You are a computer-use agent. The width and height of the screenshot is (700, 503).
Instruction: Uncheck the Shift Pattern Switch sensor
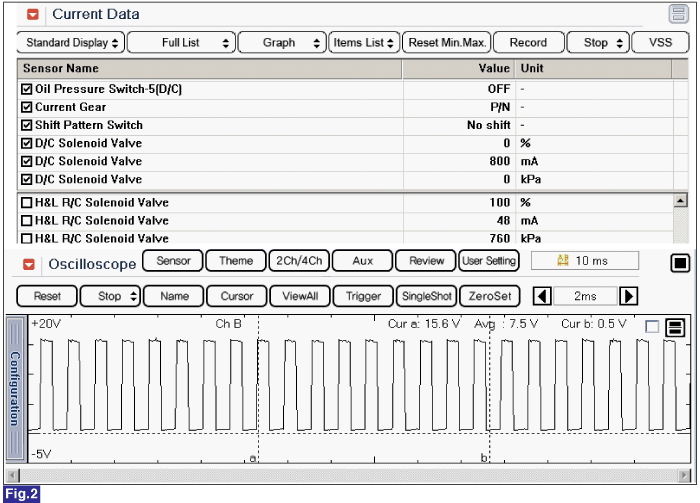[x=27, y=125]
